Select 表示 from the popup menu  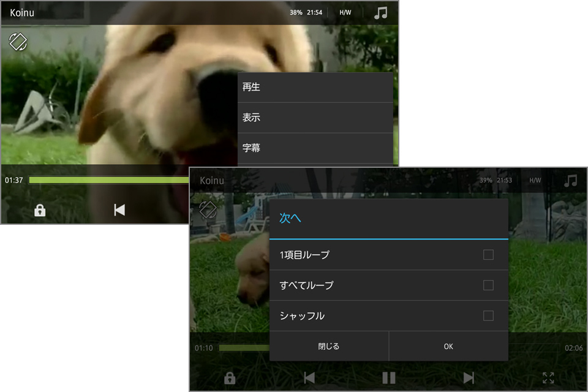pyautogui.click(x=315, y=118)
